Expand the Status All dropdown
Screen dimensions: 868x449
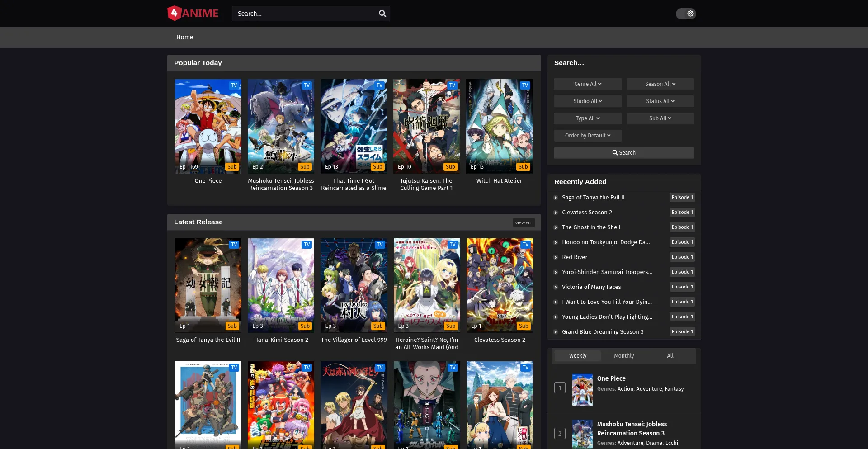click(x=660, y=101)
